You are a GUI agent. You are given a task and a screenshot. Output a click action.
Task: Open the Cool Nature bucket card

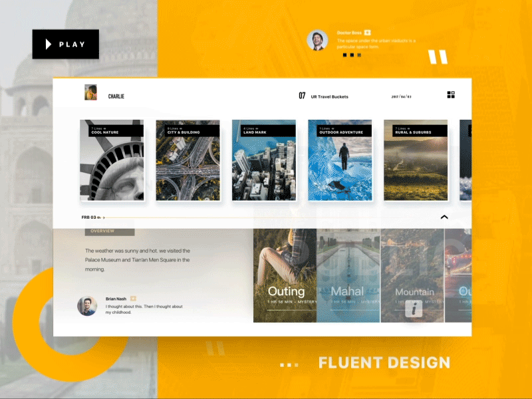pos(112,160)
